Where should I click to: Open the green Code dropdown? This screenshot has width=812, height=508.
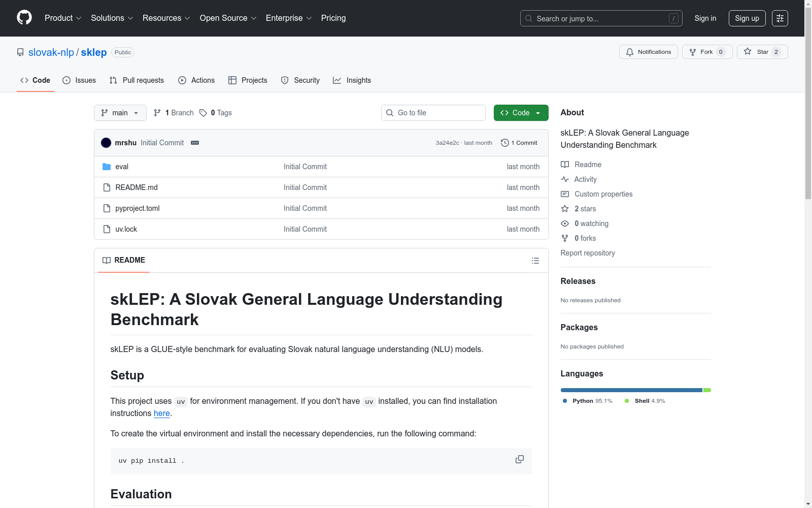(521, 113)
